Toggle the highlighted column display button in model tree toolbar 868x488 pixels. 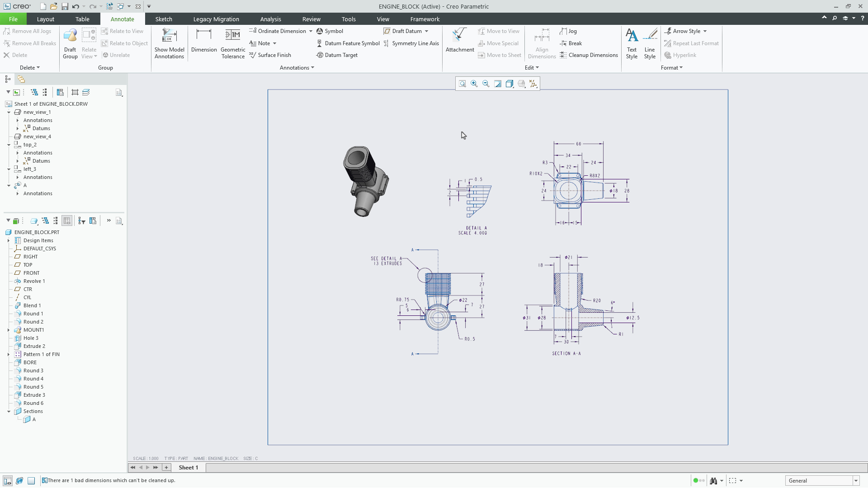(67, 221)
